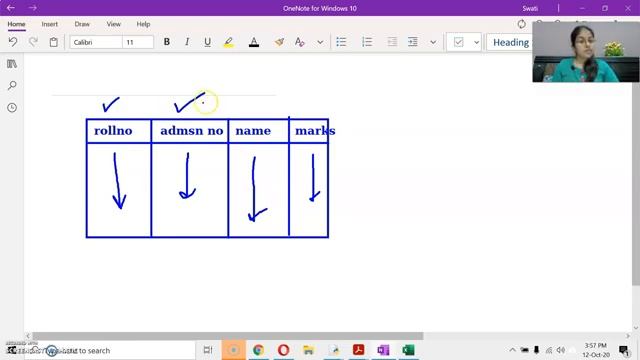Open Google Chrome from the taskbar
640x360 pixels.
click(x=258, y=350)
